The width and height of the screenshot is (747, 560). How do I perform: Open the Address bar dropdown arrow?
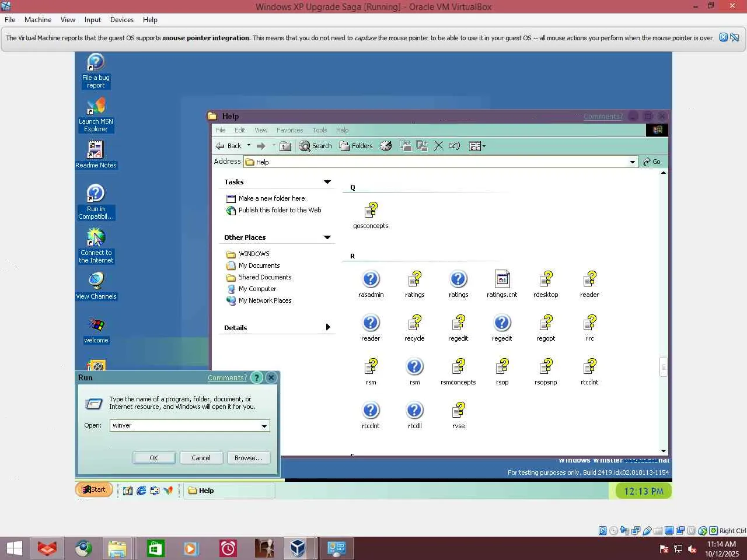(632, 162)
